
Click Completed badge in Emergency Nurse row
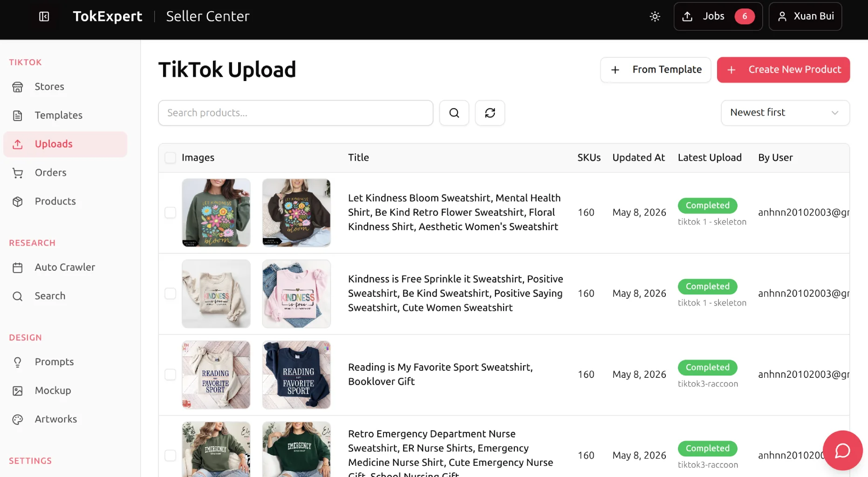[x=707, y=449]
